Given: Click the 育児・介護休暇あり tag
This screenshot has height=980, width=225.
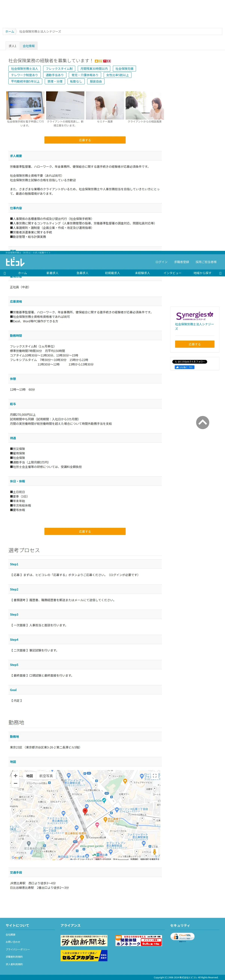Looking at the screenshot, I should click(85, 75).
